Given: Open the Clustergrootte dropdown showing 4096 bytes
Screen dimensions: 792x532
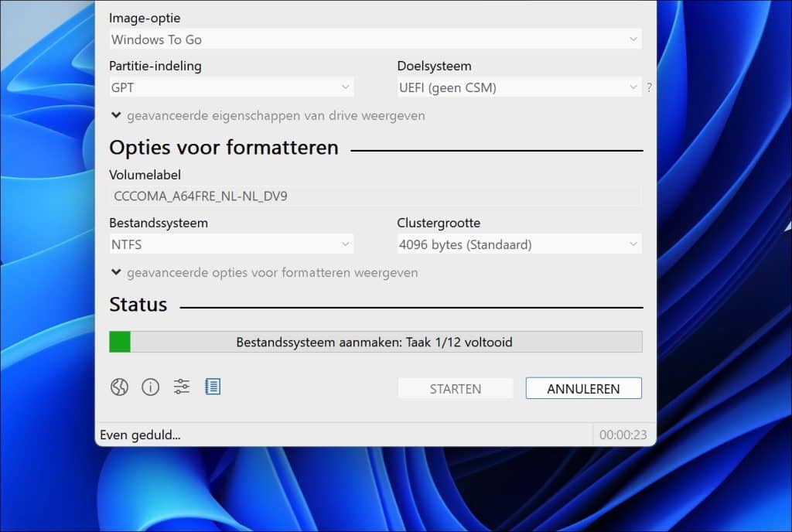Looking at the screenshot, I should [518, 245].
